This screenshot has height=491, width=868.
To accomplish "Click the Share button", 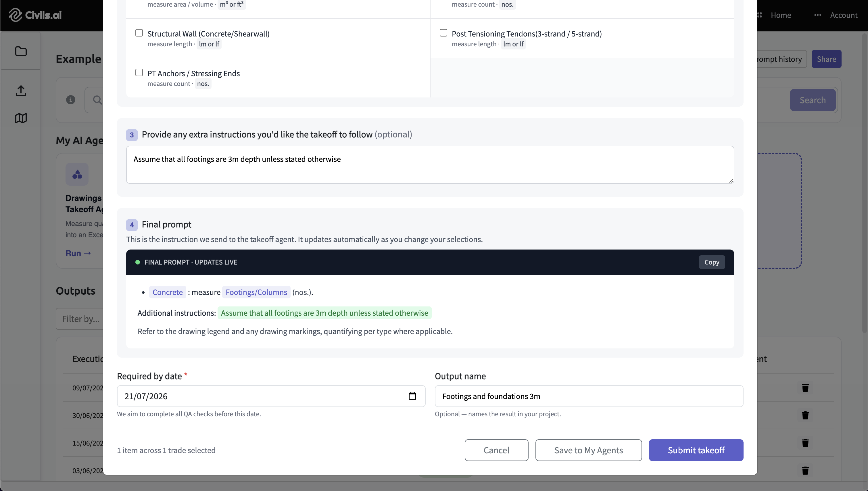I will (x=826, y=59).
